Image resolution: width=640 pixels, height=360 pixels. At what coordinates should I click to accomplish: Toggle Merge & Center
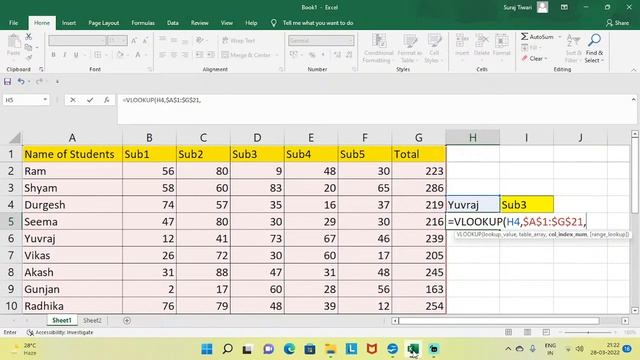(x=246, y=55)
